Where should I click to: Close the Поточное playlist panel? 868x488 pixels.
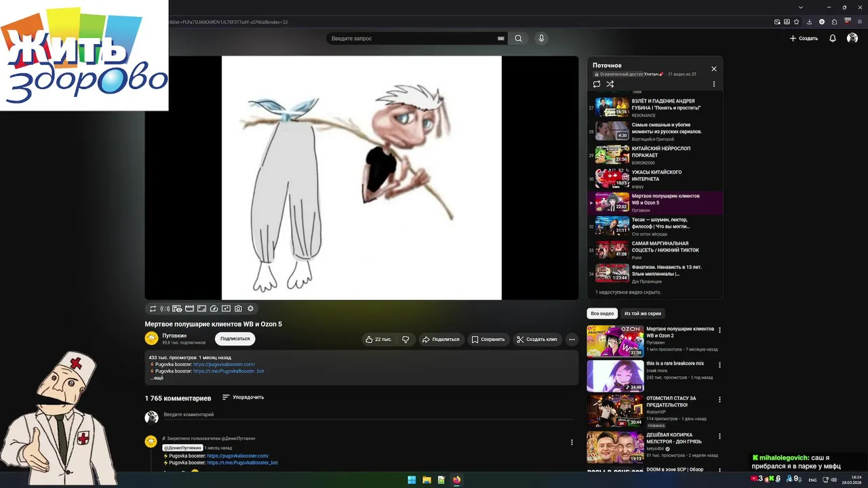point(713,68)
